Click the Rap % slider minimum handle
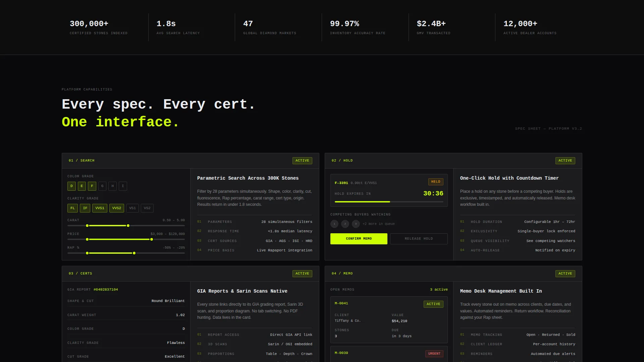This screenshot has height=362, width=644. (x=87, y=253)
